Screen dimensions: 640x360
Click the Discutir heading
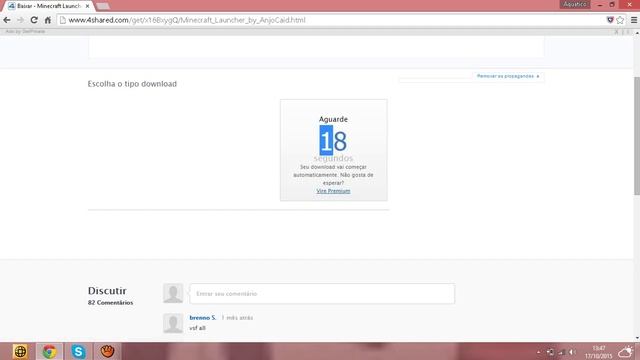click(107, 291)
